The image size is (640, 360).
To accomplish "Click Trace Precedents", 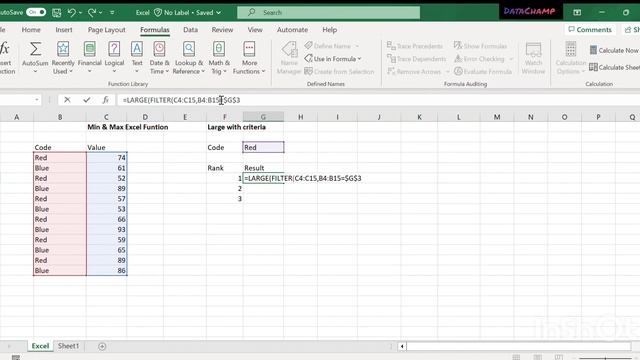I will point(415,46).
